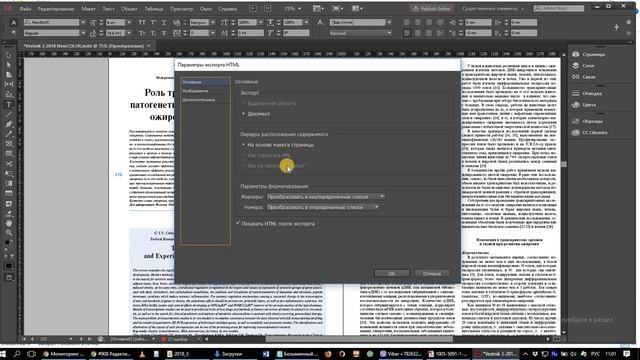The image size is (640, 360).
Task: Open the Номера numbers conversion dropdown
Action: click(x=323, y=207)
